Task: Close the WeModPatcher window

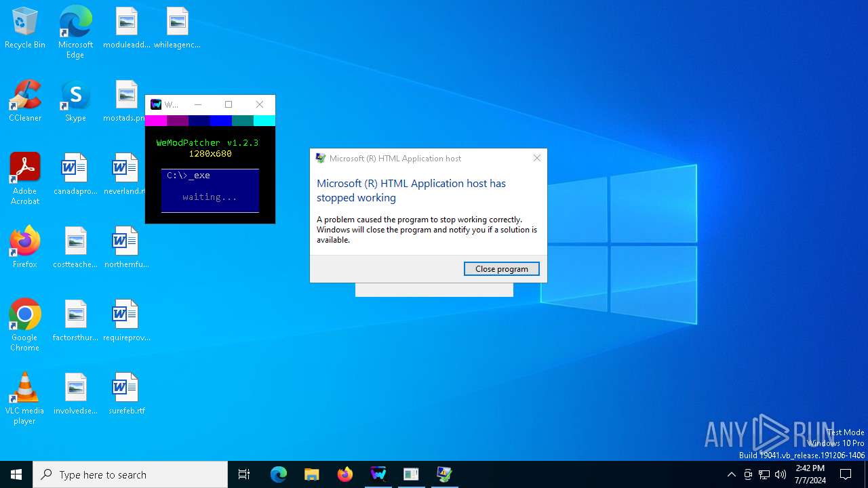Action: (260, 104)
